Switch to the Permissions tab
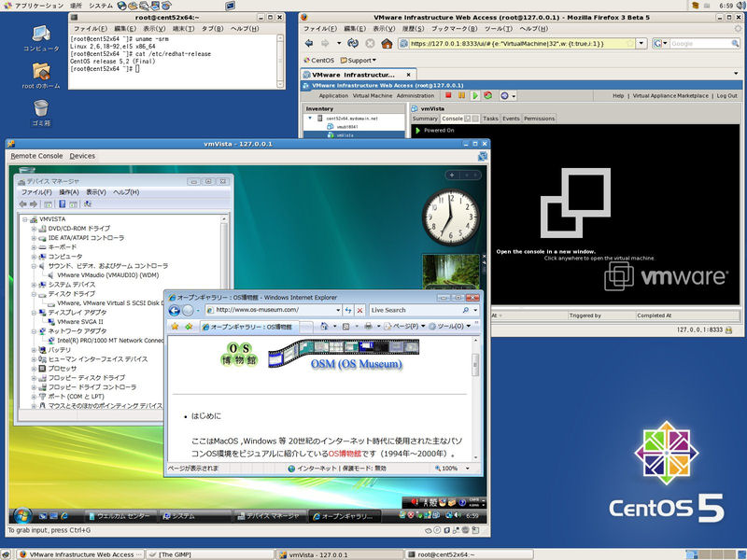 tap(540, 119)
